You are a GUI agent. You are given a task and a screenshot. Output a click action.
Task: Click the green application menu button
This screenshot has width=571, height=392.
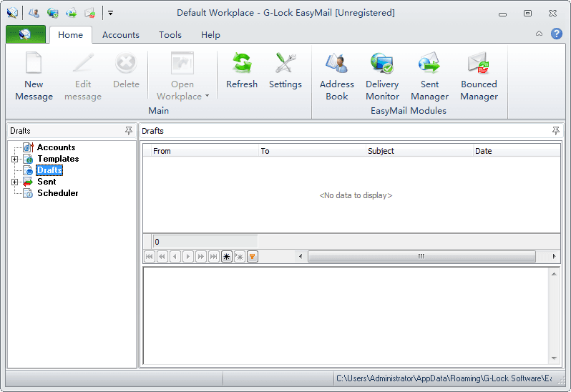pyautogui.click(x=26, y=34)
